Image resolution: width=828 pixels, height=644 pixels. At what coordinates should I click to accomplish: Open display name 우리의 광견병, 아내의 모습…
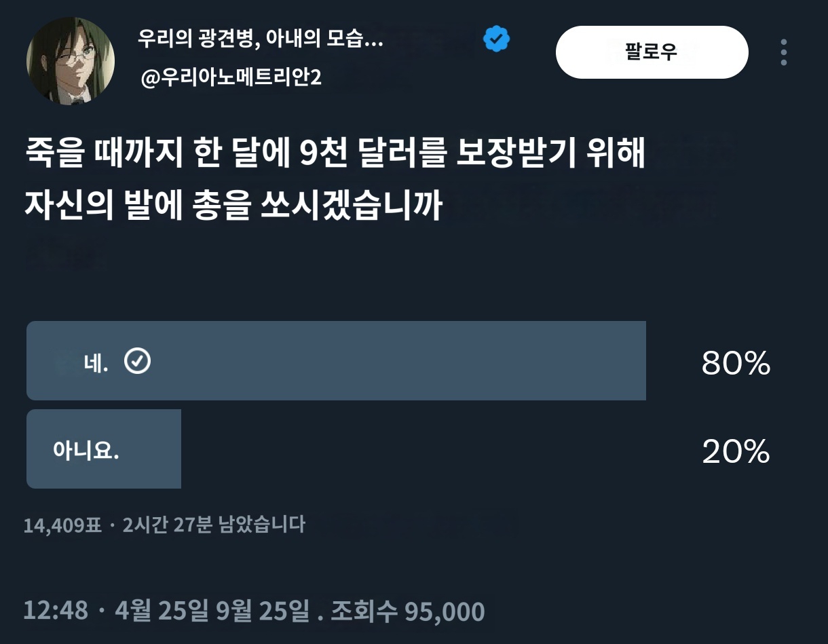coord(260,38)
